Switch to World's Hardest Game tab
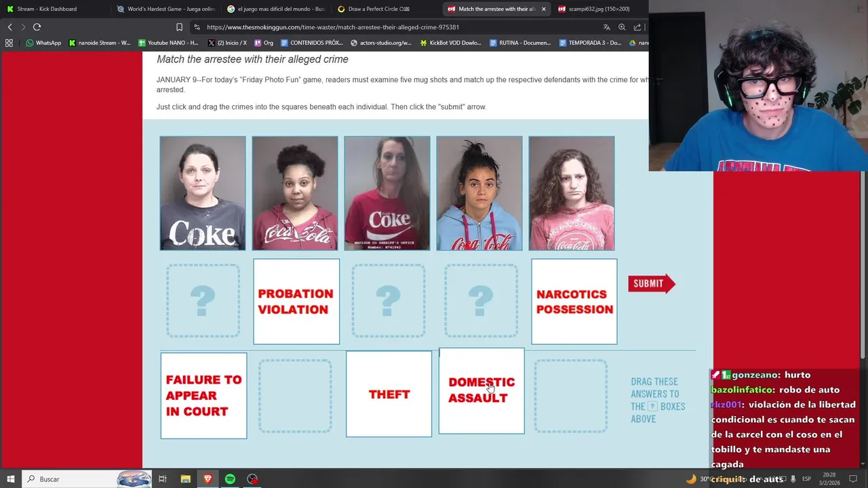The image size is (868, 488). (165, 9)
